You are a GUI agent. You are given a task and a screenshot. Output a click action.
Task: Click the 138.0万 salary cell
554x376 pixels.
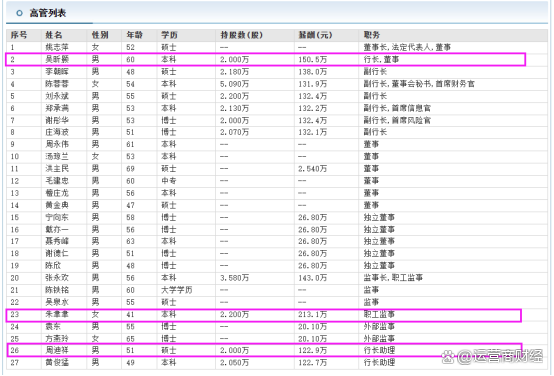click(x=313, y=72)
